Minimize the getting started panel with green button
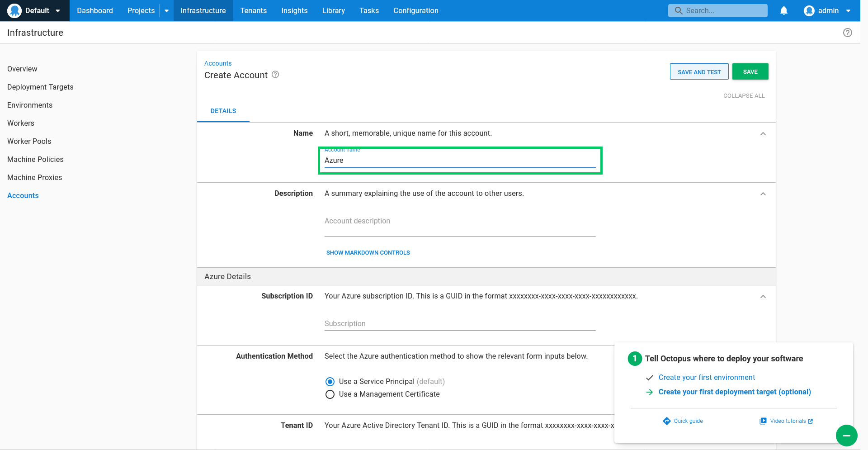868x450 pixels. pyautogui.click(x=846, y=436)
